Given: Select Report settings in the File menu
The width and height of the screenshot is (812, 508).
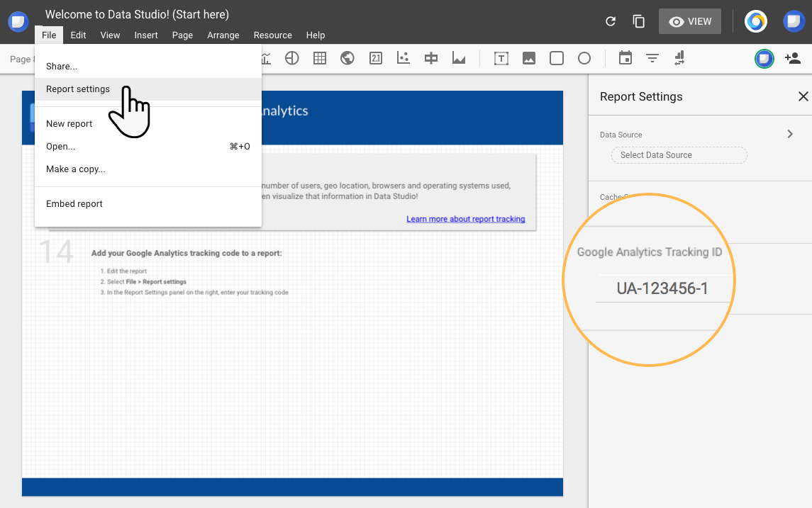Looking at the screenshot, I should pyautogui.click(x=148, y=89).
